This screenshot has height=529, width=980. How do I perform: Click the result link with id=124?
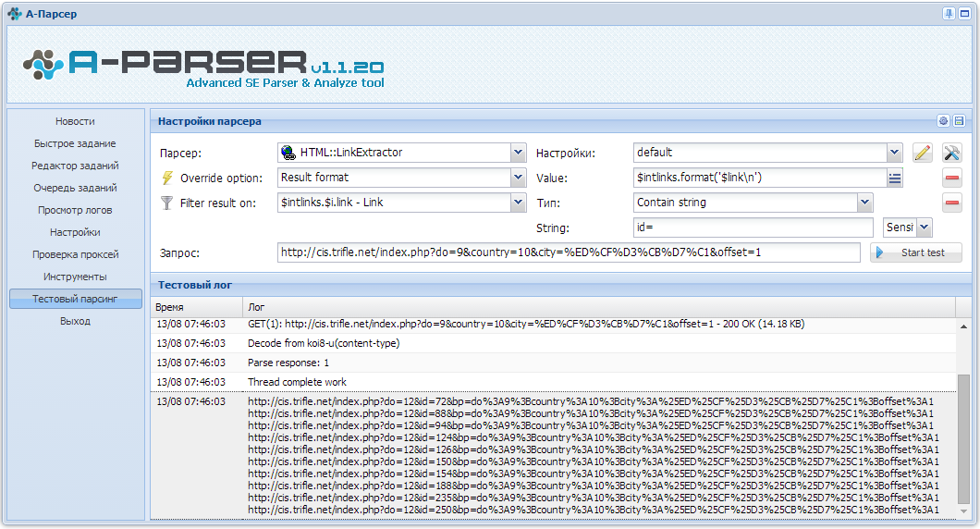(x=594, y=437)
